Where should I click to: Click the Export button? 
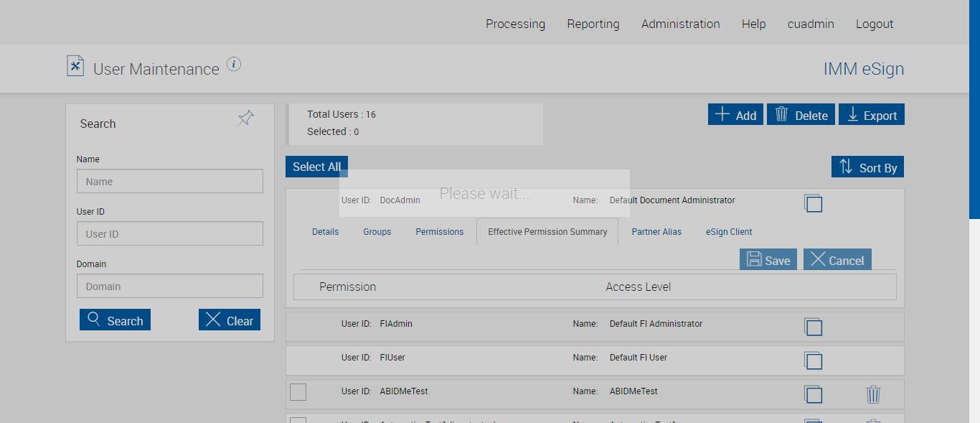(x=872, y=115)
